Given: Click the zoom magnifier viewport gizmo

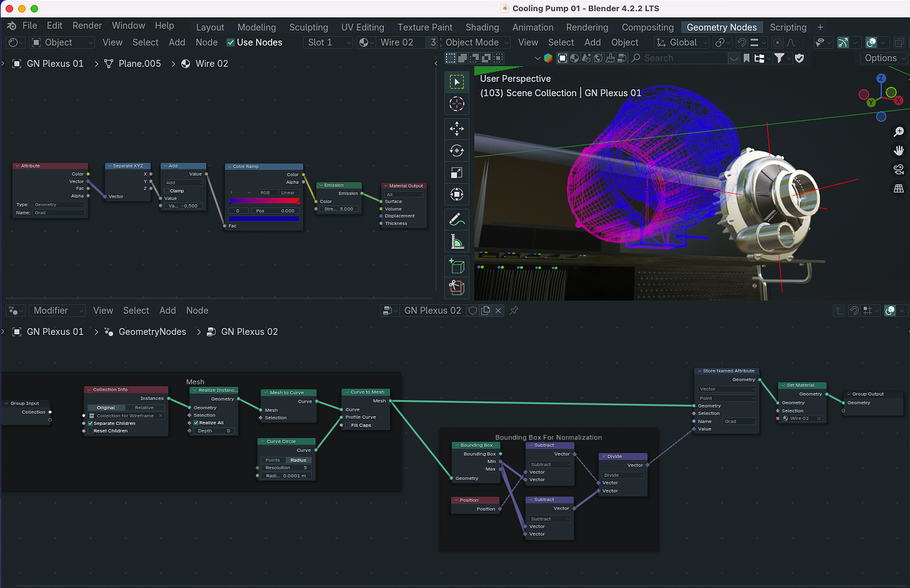Looking at the screenshot, I should 898,132.
